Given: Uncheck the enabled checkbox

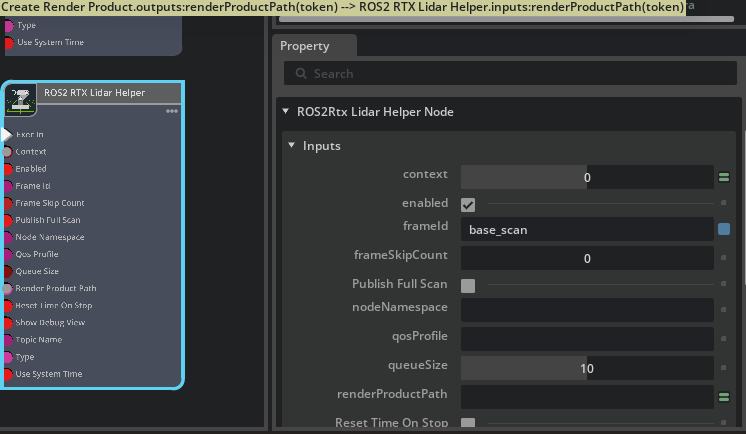Looking at the screenshot, I should pos(468,205).
